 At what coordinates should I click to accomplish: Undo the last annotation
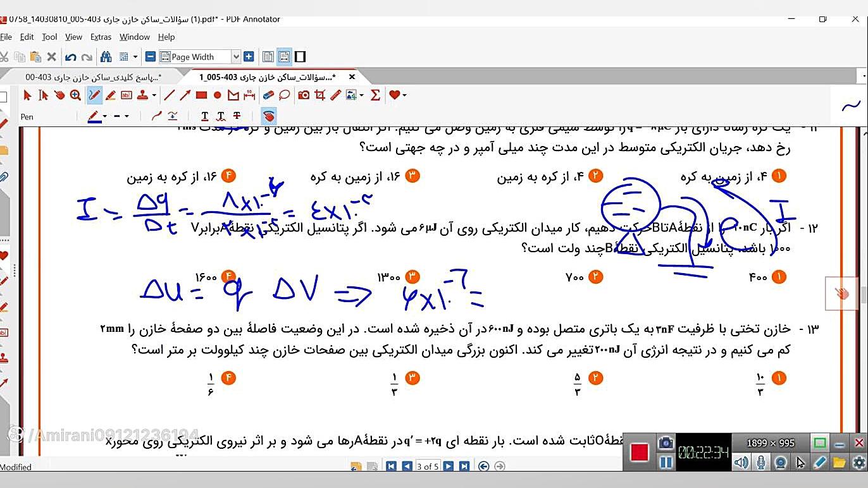(70, 57)
